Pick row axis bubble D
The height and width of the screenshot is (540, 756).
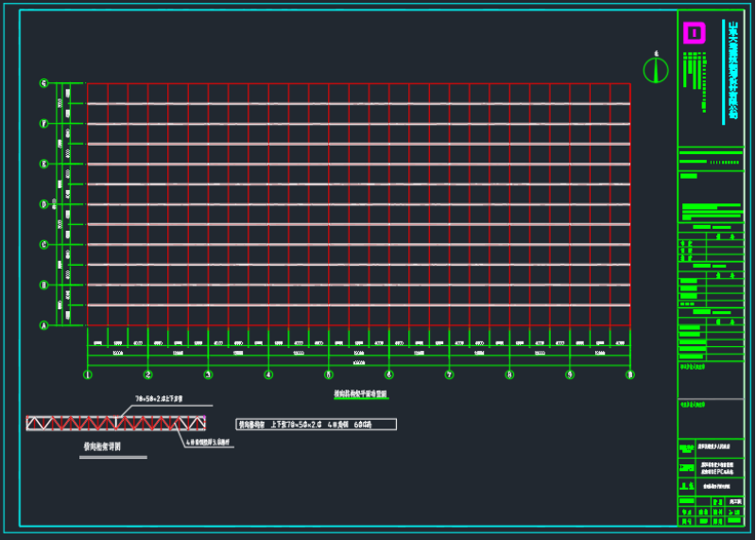(43, 204)
